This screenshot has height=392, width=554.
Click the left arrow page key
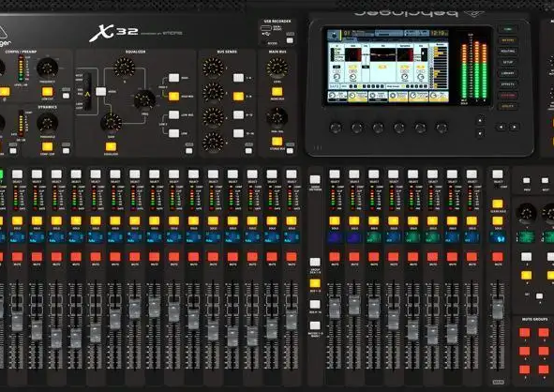tap(501, 127)
